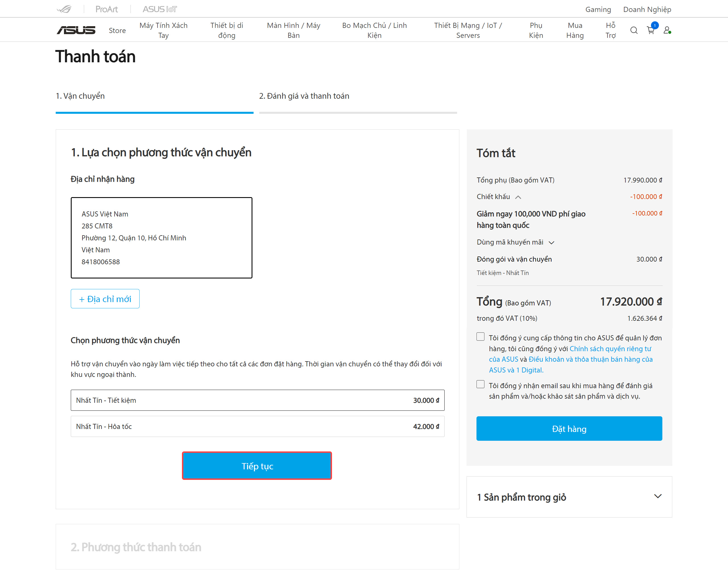Choose Nhất Tín - Hỏa tốc shipping option
Screen dimensions: 728x578
point(257,426)
